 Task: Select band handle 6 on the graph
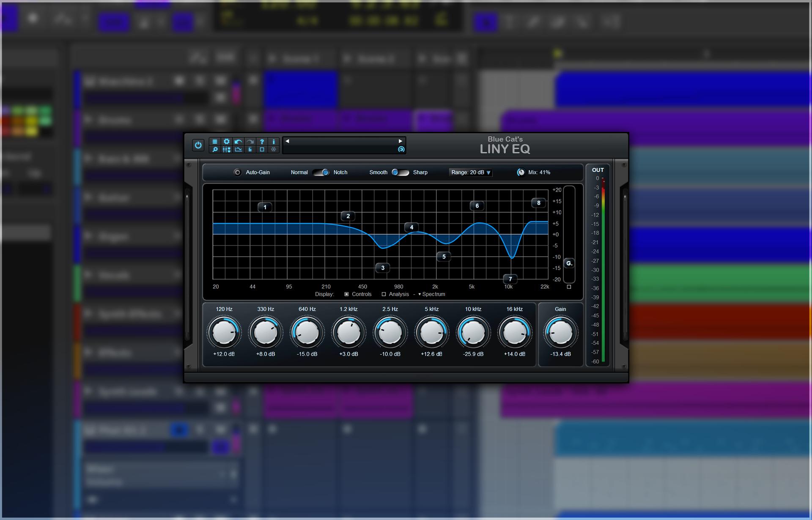[x=477, y=206]
